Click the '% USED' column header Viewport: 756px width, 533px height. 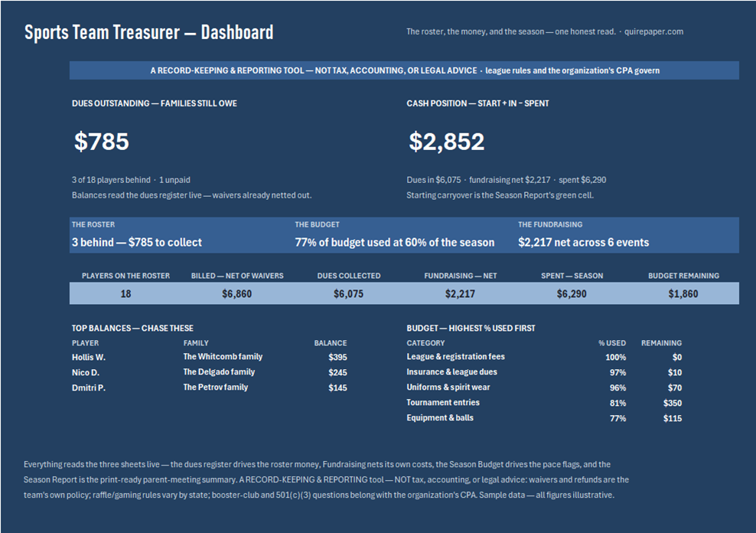pos(612,343)
